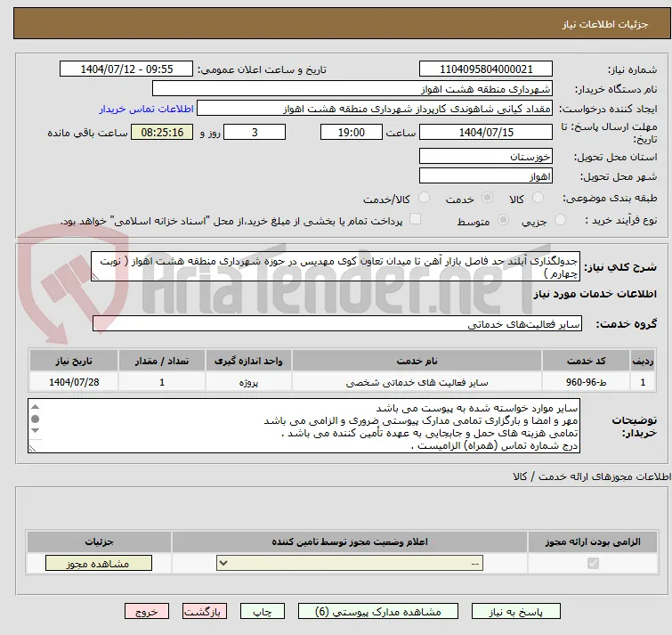The image size is (672, 635).
Task: Click the resize grip of شرح کلی نیاز box
Action: 95,277
